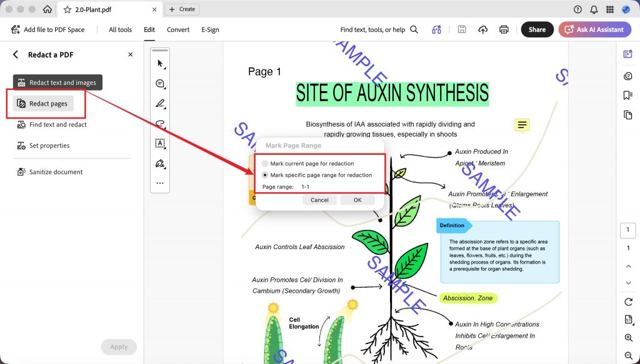Select Find text and redact

click(x=52, y=125)
